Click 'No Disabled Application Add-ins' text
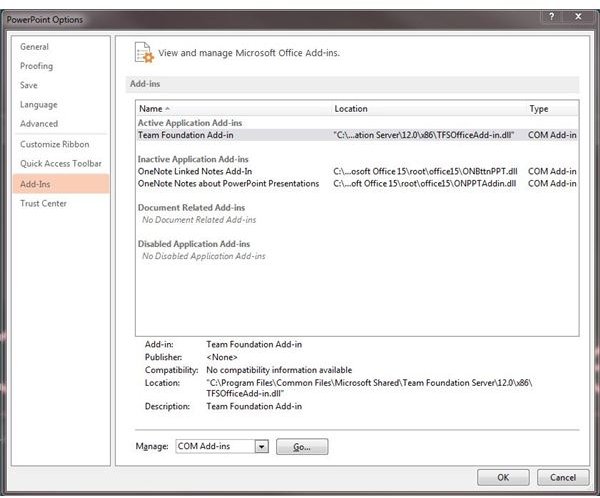The image size is (600, 498). pyautogui.click(x=204, y=256)
